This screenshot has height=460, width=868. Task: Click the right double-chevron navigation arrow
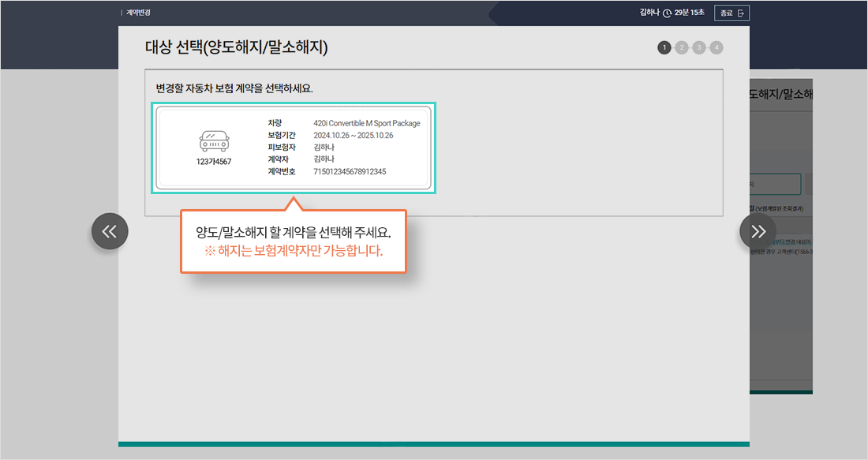point(758,230)
